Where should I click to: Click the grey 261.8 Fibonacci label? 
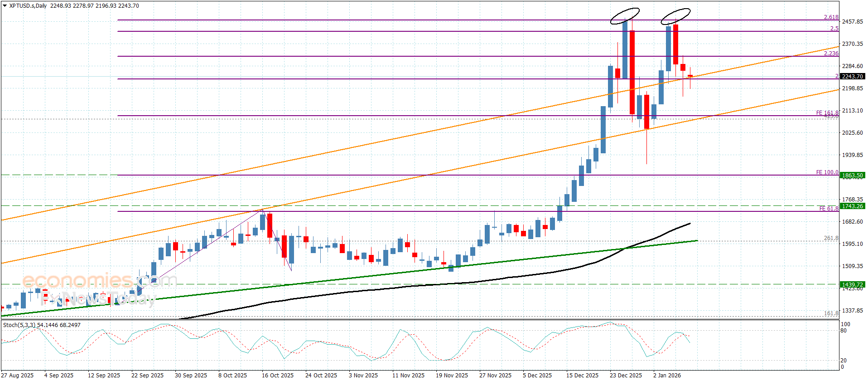click(831, 238)
